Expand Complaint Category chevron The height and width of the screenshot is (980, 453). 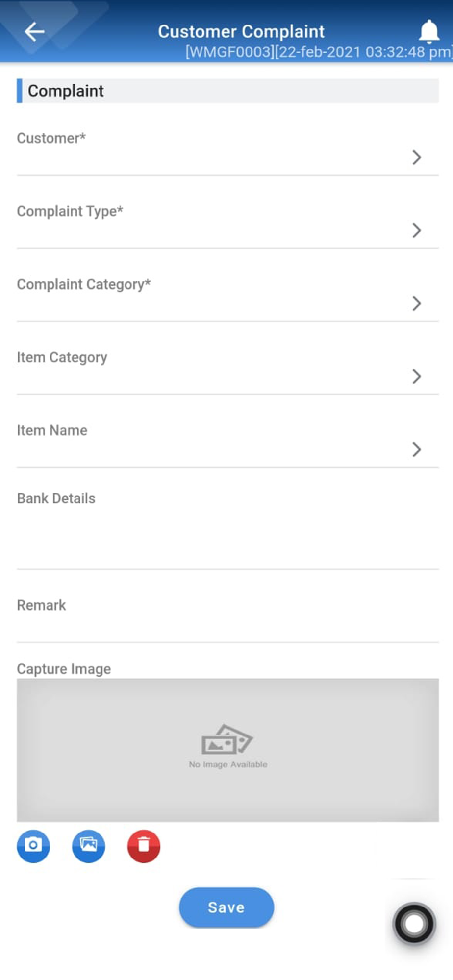(417, 303)
